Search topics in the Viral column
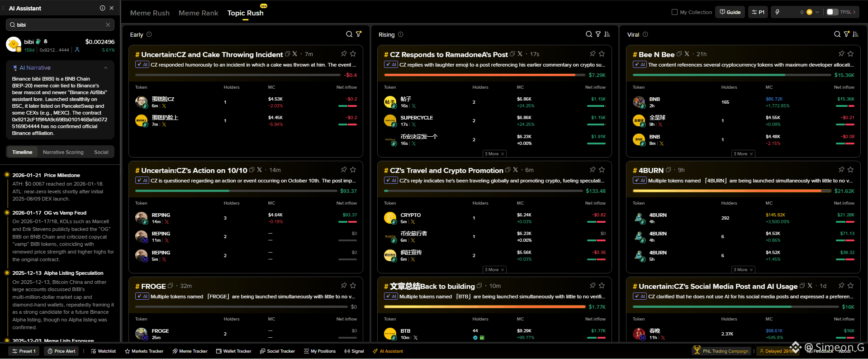This screenshot has width=868, height=359. click(837, 34)
